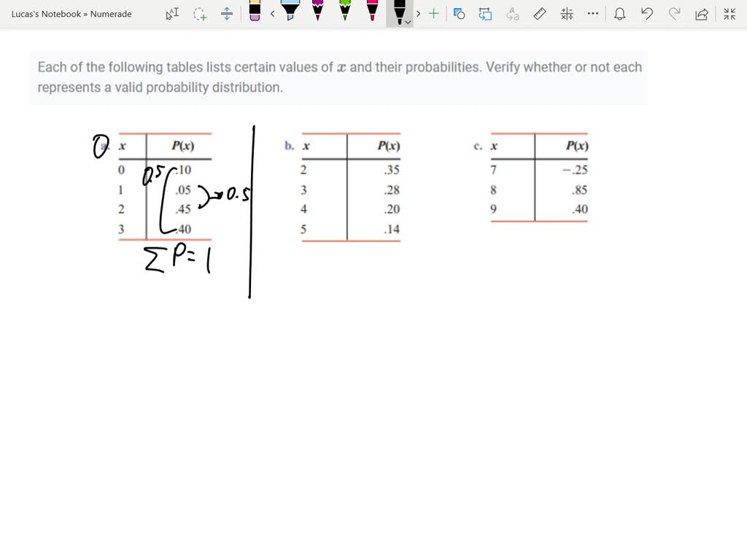The image size is (747, 560).
Task: Click the P(x) header of table b
Action: click(x=389, y=146)
